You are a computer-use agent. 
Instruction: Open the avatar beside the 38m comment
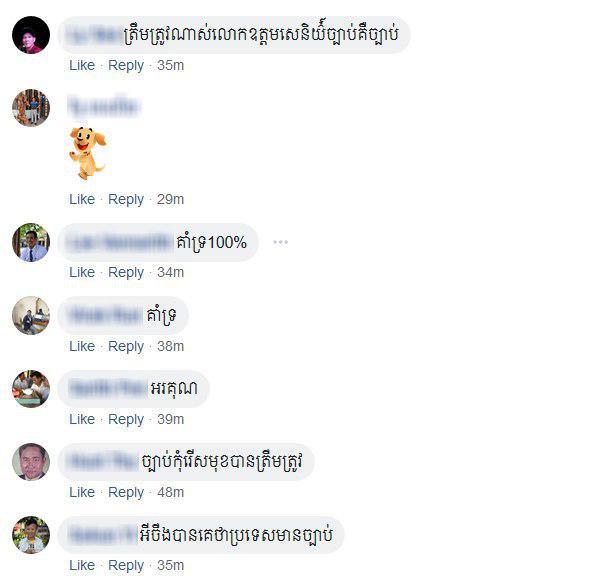[31, 315]
